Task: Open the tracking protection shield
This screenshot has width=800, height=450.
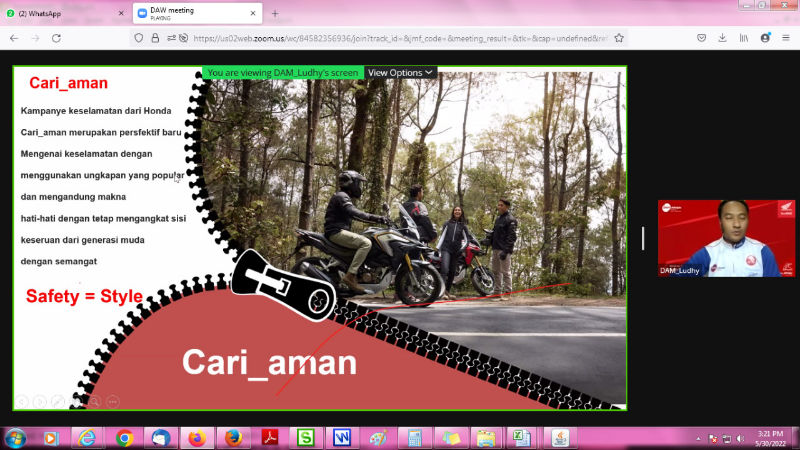Action: coord(139,38)
